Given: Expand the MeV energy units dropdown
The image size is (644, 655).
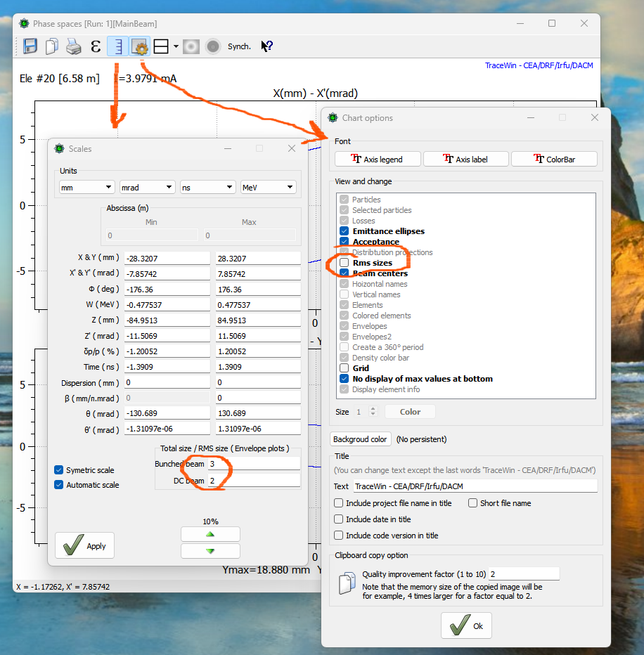Looking at the screenshot, I should point(268,188).
